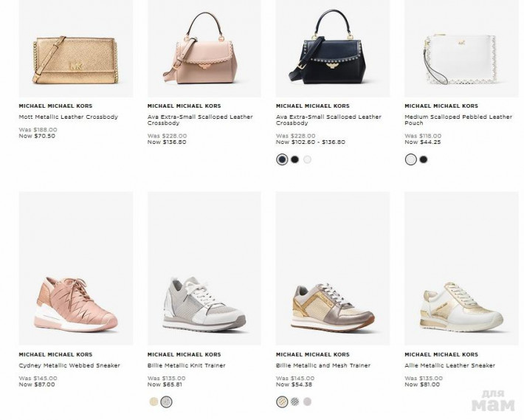Screen dimensions: 524x420
Task: Open the Mott Metallic Leather Crossbody link
Action: 68,117
